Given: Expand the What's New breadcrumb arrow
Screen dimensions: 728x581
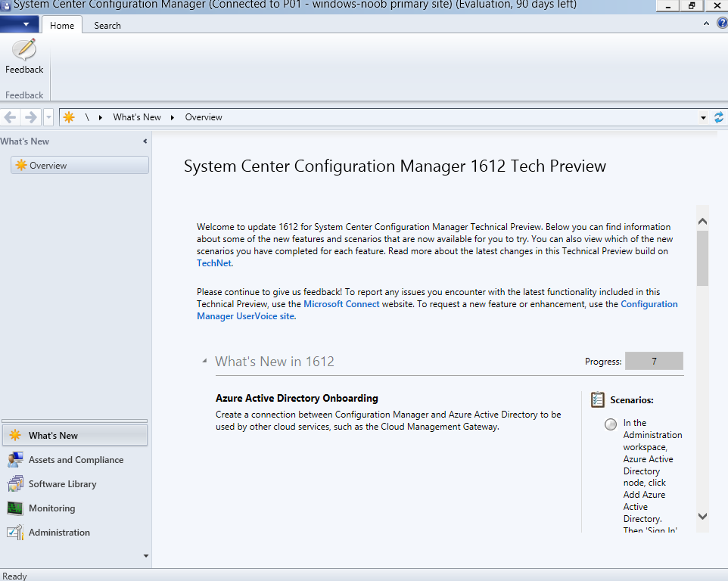Looking at the screenshot, I should 173,117.
